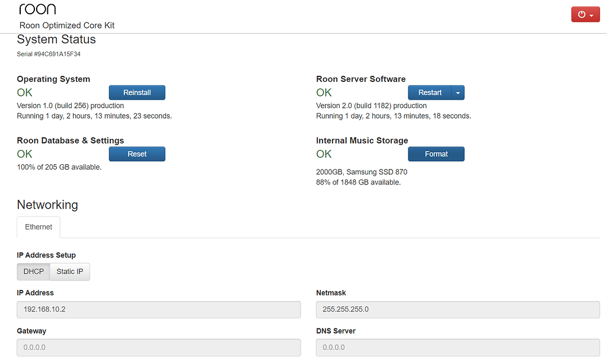The height and width of the screenshot is (364, 607).
Task: Format the Internal Music Storage
Action: point(436,154)
